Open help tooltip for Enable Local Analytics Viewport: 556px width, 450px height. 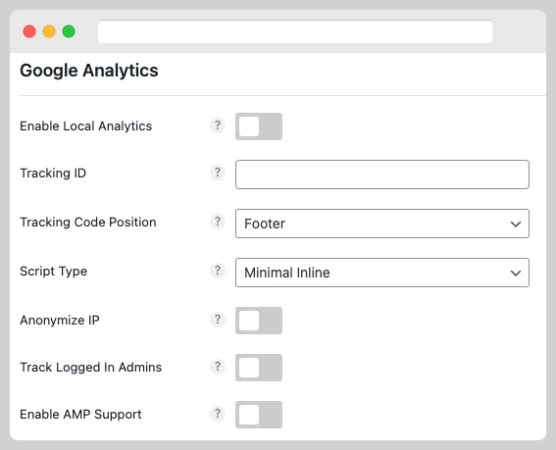218,126
